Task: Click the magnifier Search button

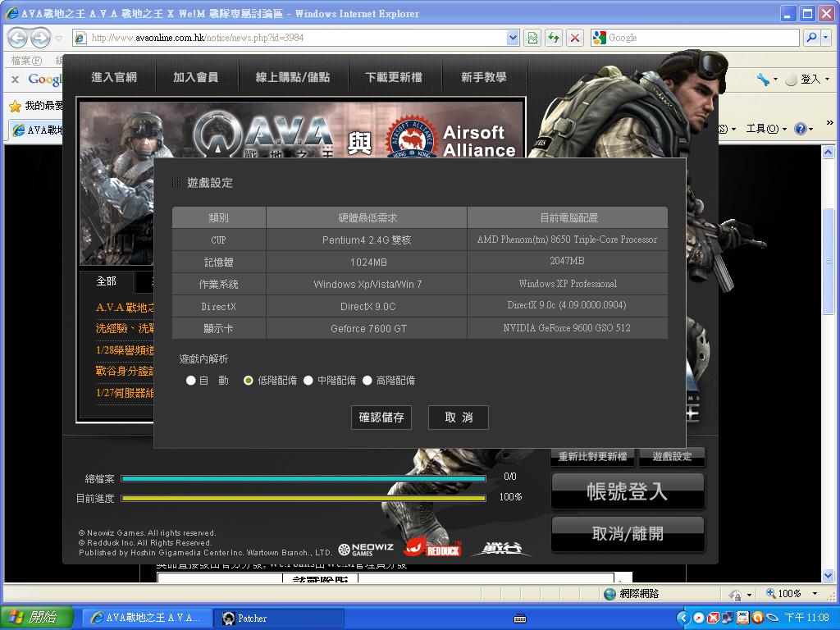Action: [811, 38]
